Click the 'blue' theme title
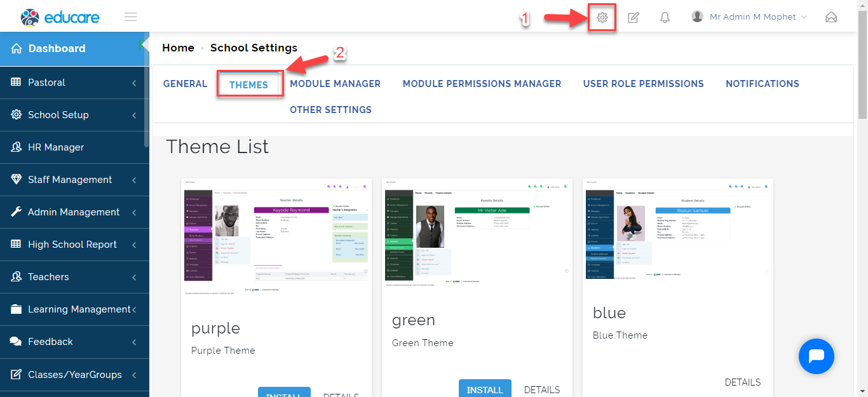 click(x=609, y=313)
